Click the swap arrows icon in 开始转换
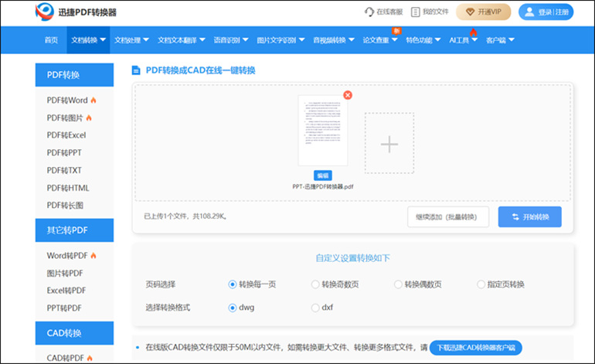The image size is (595, 364). tap(515, 216)
